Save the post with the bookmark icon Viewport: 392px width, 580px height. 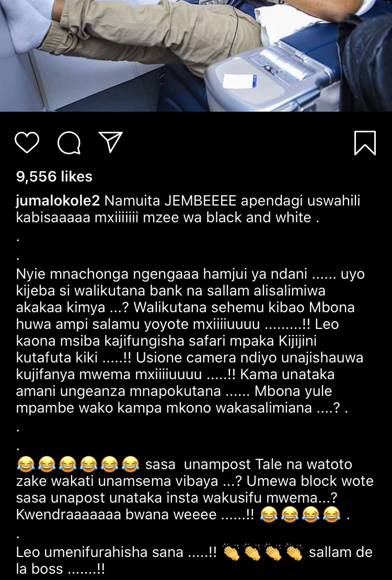click(x=365, y=142)
